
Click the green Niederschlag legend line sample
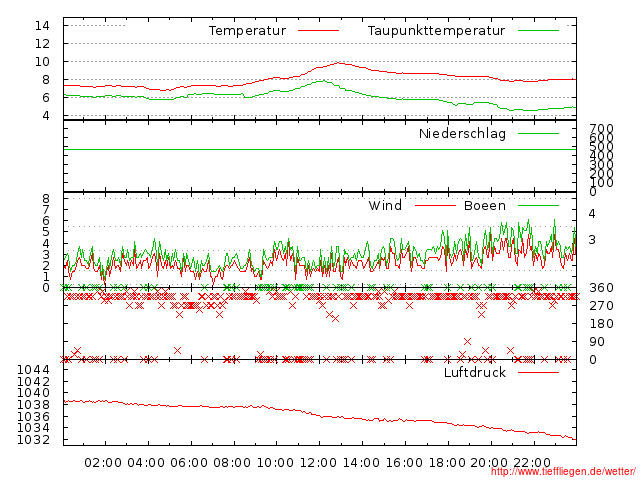point(538,133)
